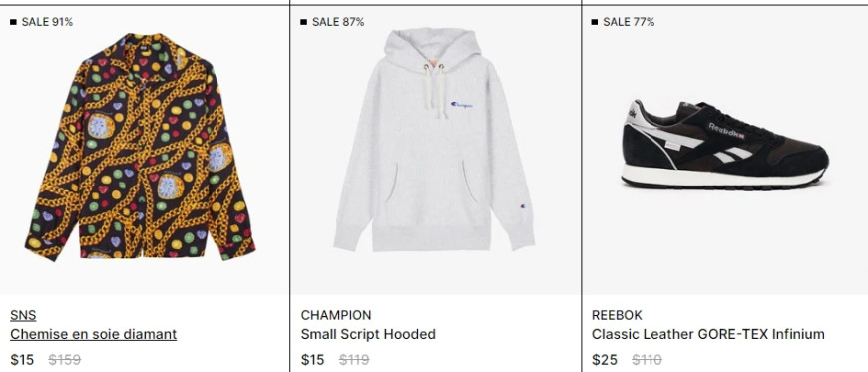Image resolution: width=868 pixels, height=372 pixels.
Task: Open the Small Script Hooded product title
Action: click(x=368, y=334)
